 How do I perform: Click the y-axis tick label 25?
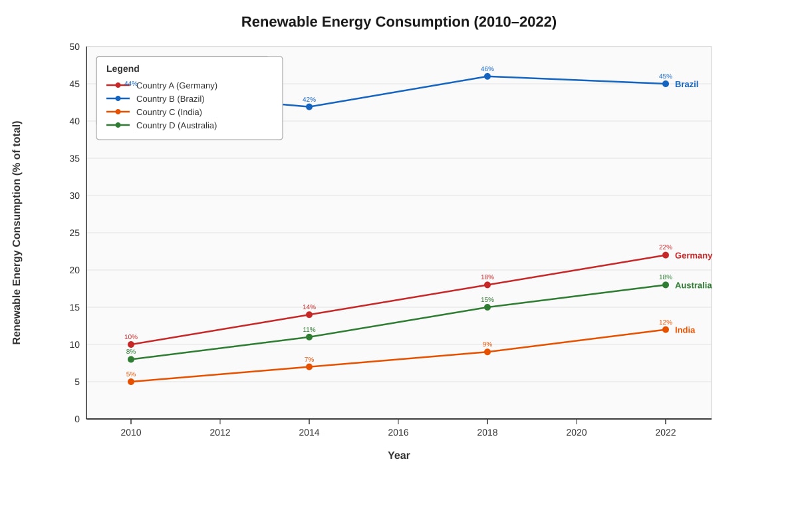pyautogui.click(x=74, y=233)
